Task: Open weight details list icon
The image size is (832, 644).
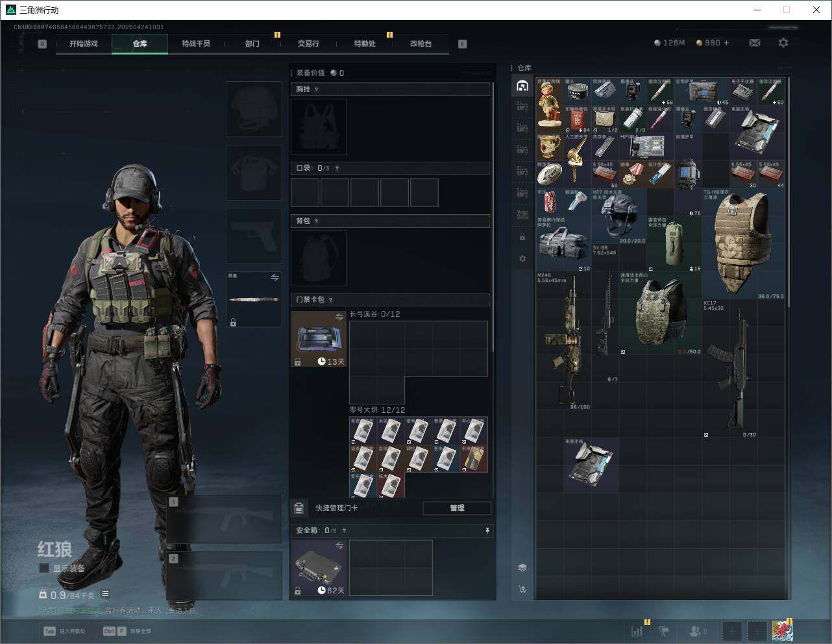Action: pos(105,594)
